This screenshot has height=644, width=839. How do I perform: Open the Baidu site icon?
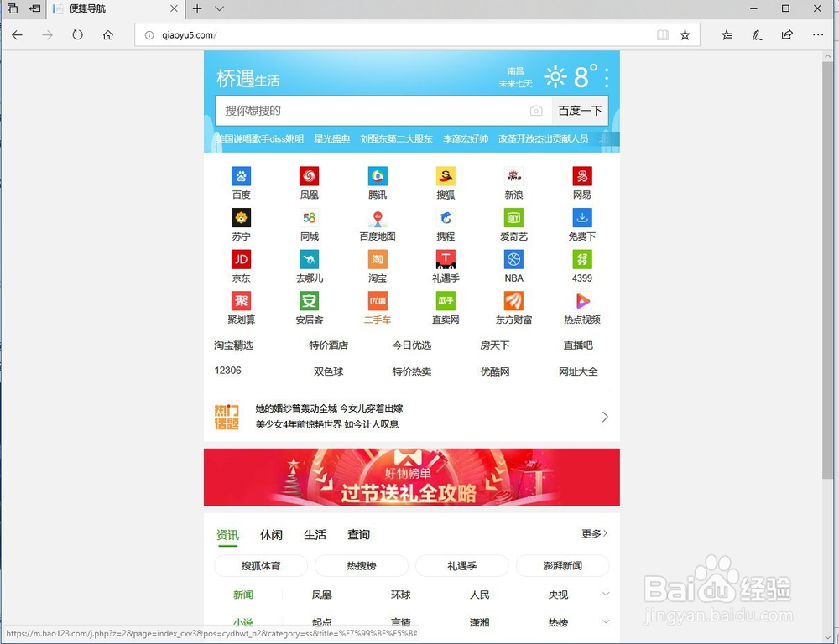tap(241, 176)
